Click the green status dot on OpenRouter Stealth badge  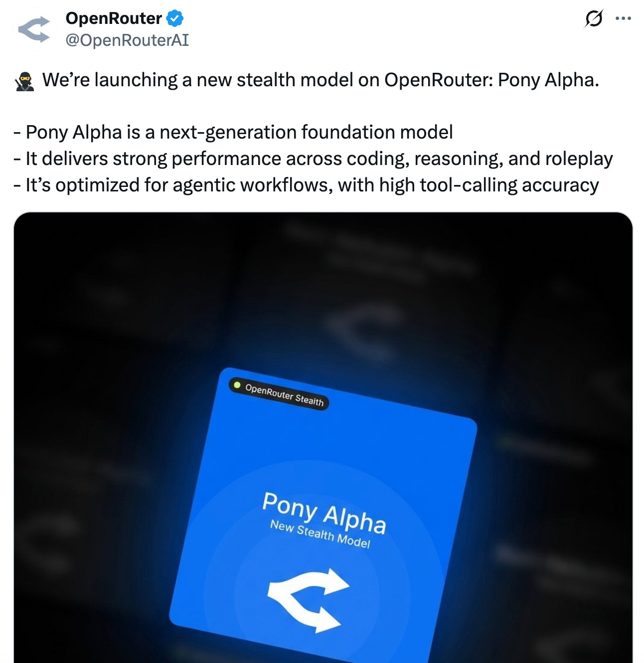point(238,385)
